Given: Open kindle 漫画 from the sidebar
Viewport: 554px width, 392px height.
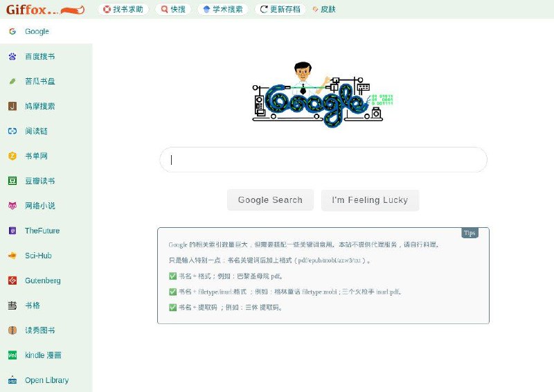Looking at the screenshot, I should [46, 355].
